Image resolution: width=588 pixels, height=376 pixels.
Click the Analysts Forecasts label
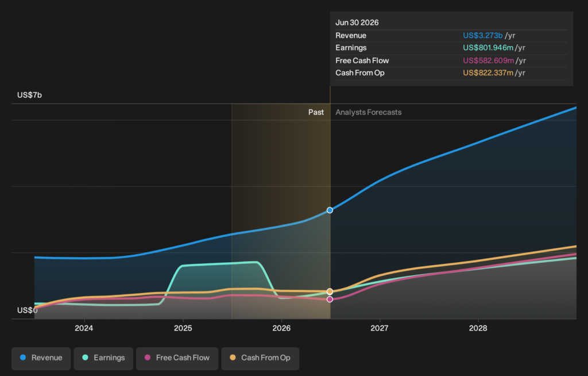pyautogui.click(x=368, y=112)
